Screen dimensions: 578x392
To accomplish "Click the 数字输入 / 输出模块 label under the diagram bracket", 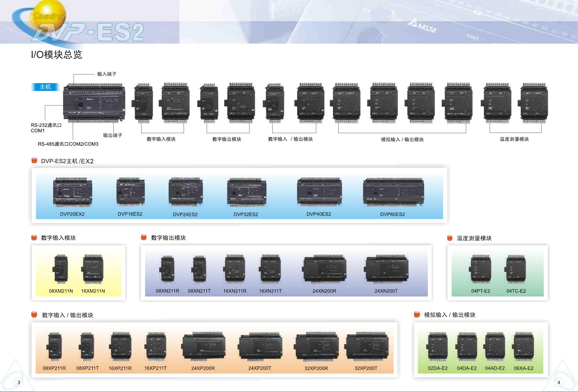I will click(290, 139).
